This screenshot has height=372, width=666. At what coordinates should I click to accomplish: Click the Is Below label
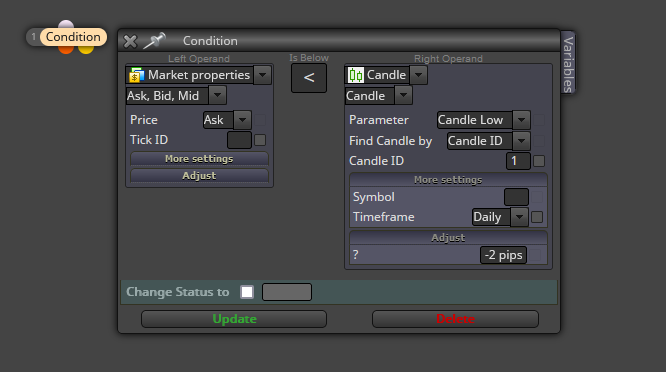(x=309, y=58)
